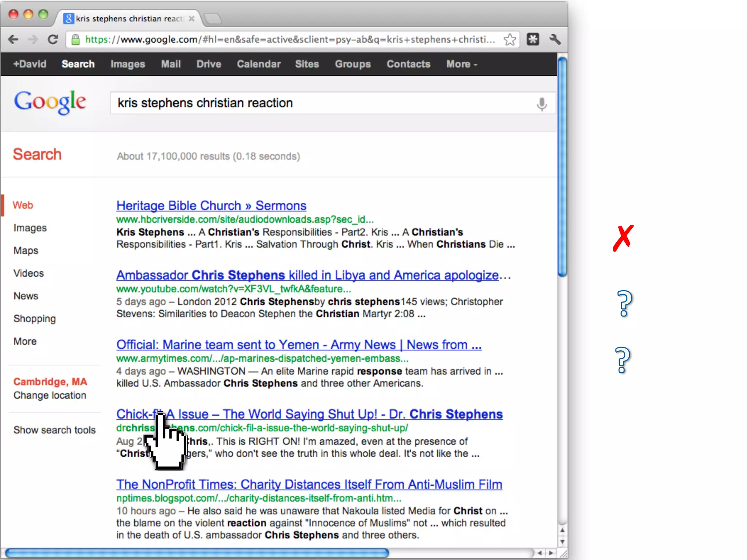This screenshot has height=560, width=747.
Task: Switch to the News results filter
Action: point(26,296)
